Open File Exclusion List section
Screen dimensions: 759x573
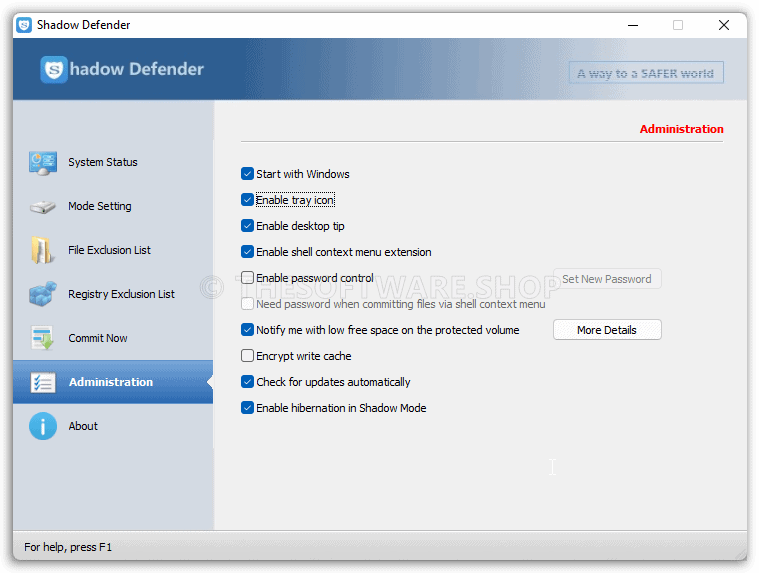pyautogui.click(x=109, y=250)
